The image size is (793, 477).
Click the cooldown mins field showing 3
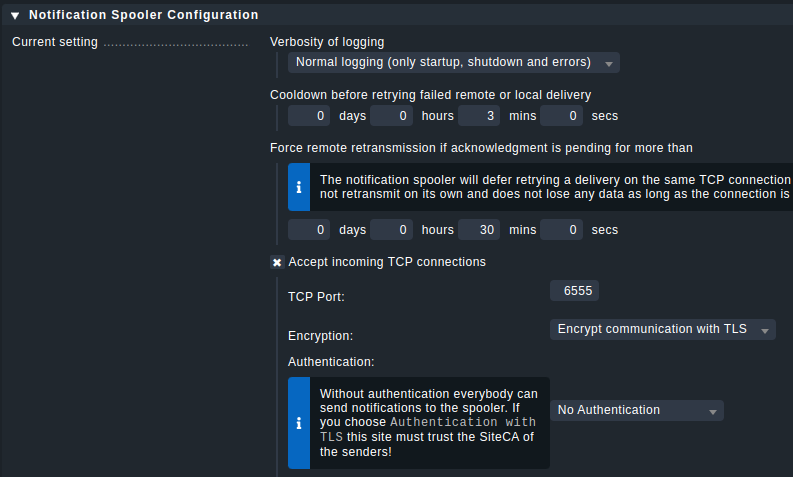[x=479, y=116]
